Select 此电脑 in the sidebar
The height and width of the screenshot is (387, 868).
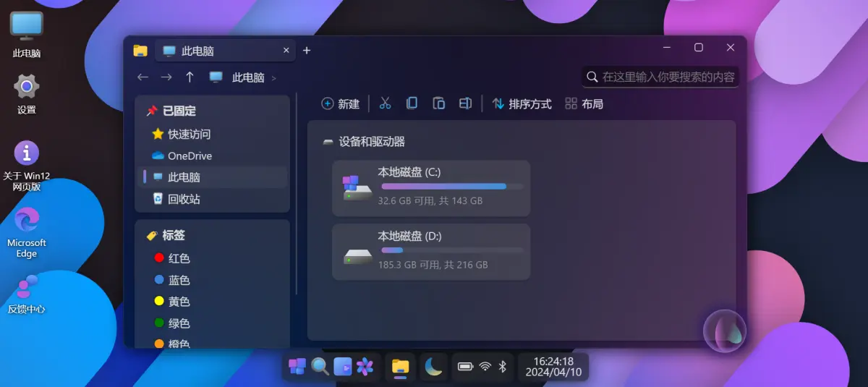[212, 177]
